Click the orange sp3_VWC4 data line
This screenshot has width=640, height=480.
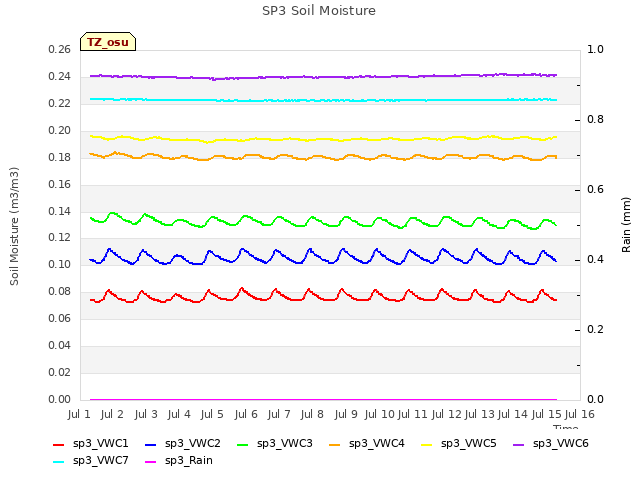pyautogui.click(x=322, y=156)
